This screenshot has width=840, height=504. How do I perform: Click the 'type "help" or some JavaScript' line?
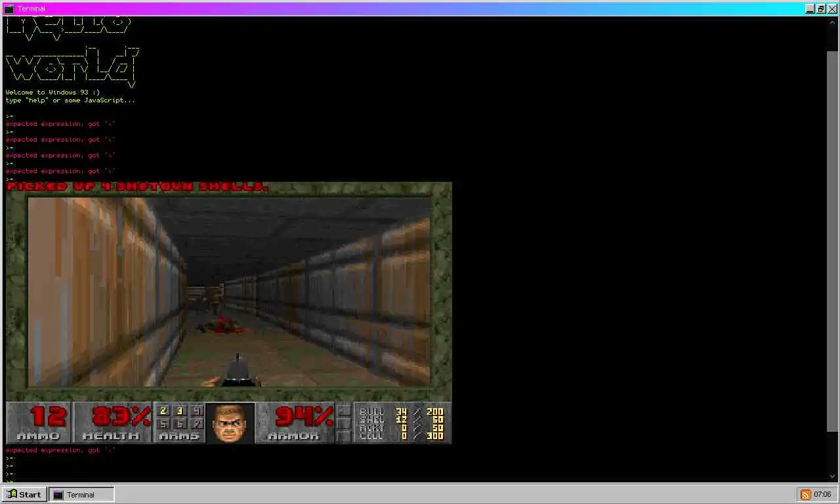pos(70,100)
